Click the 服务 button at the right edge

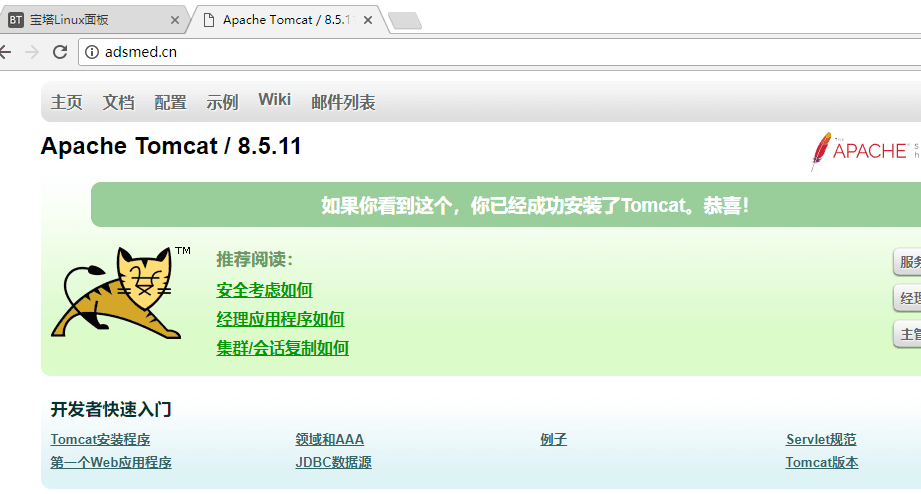[907, 262]
